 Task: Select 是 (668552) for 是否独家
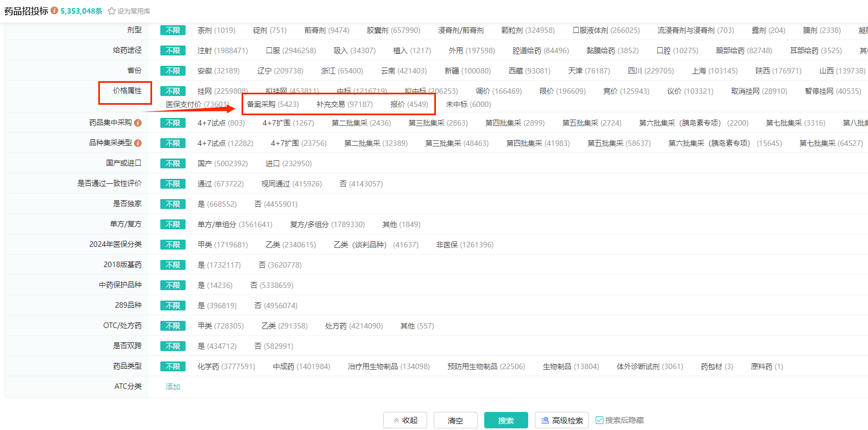click(x=217, y=204)
